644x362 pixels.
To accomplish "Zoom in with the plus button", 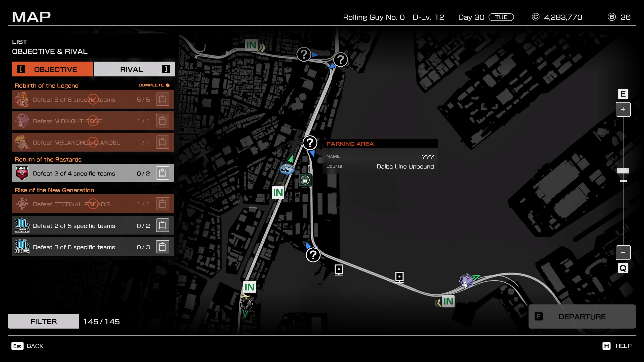I will [623, 109].
